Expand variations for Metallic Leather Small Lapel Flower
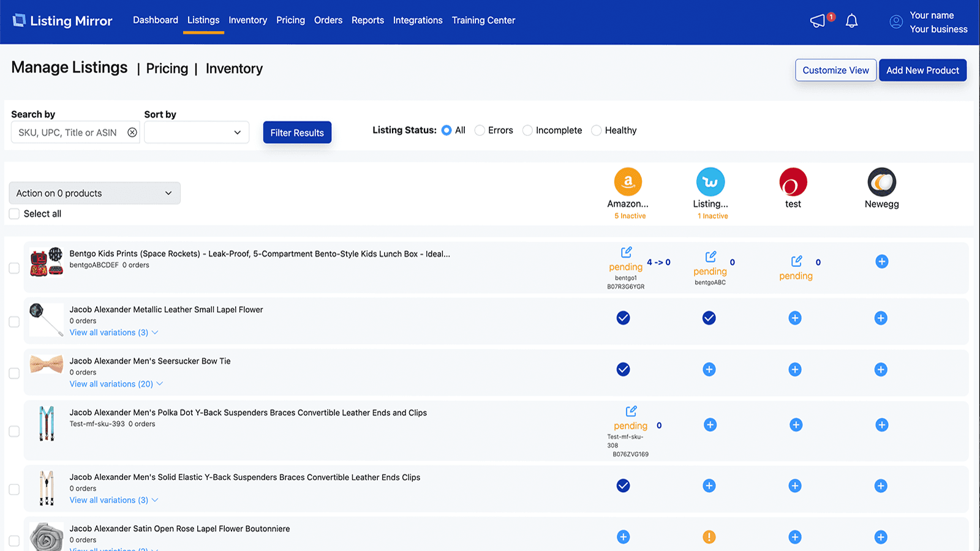980x551 pixels. pyautogui.click(x=114, y=332)
